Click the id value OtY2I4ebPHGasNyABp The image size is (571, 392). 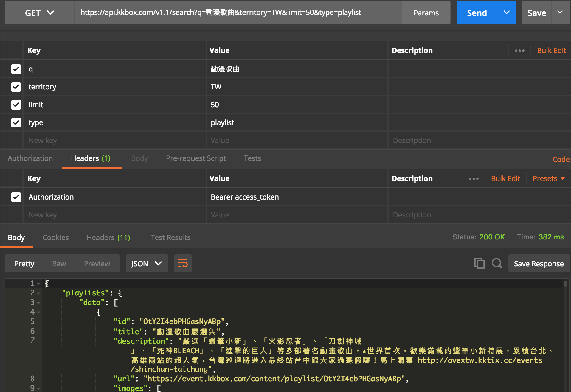pyautogui.click(x=182, y=322)
